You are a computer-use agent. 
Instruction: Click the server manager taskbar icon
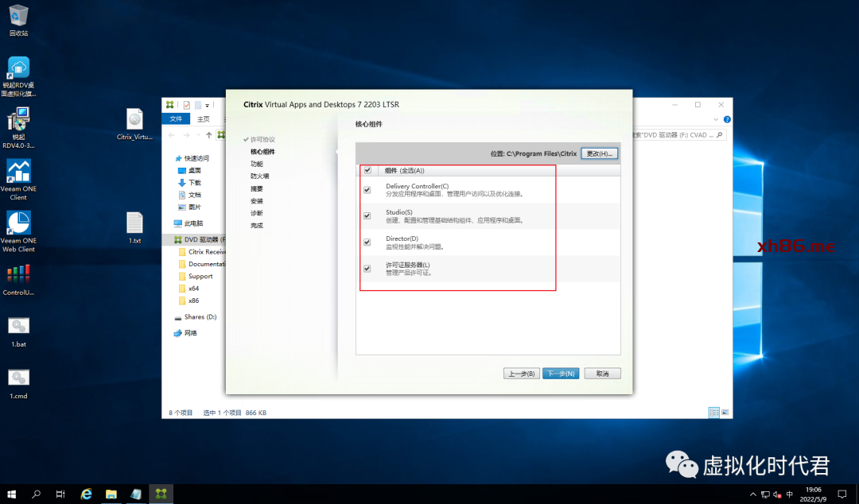[x=136, y=494]
